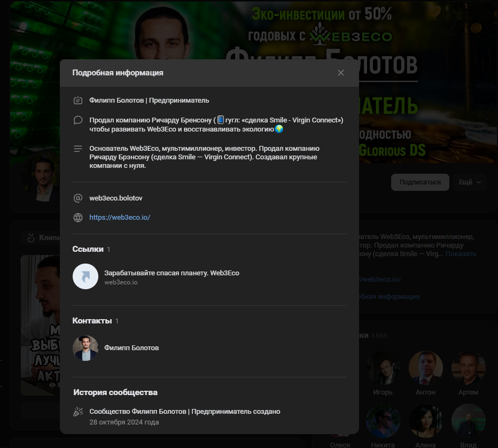Screen dimensions: 498x448
Task: Open subscriber Игорь's profile
Action: (x=383, y=373)
